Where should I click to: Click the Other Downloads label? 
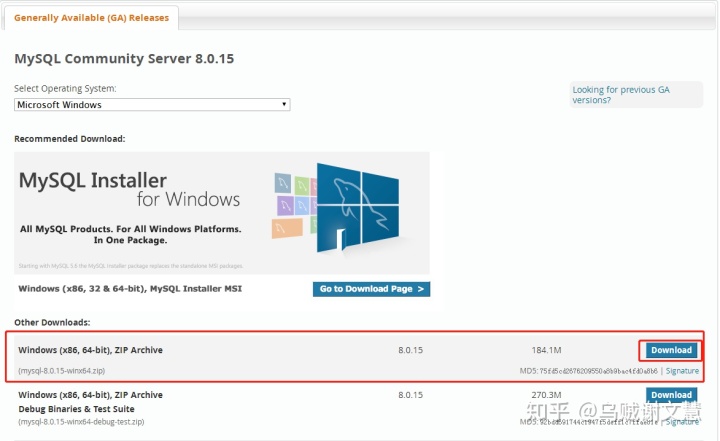pos(52,322)
